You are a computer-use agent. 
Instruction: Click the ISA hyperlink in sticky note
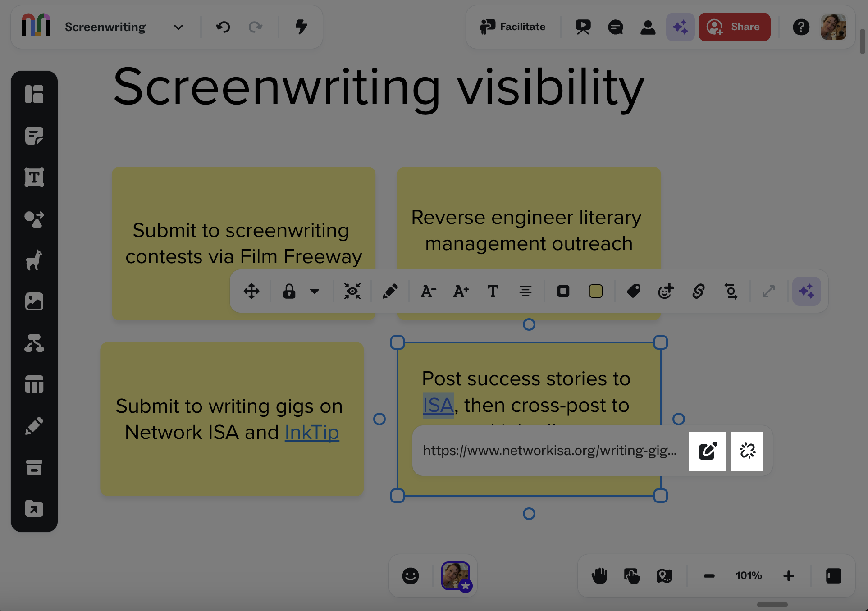tap(438, 405)
